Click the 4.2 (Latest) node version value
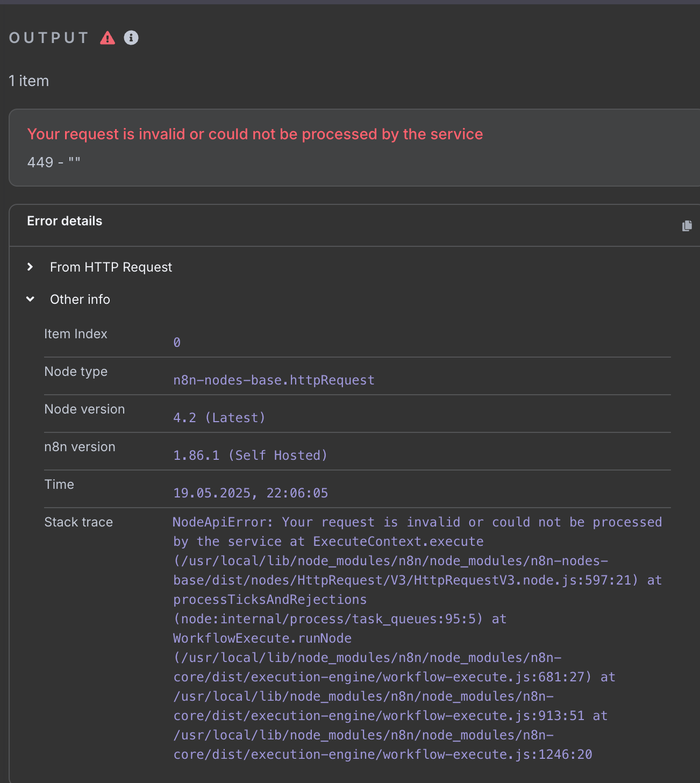This screenshot has height=783, width=700. pos(219,418)
